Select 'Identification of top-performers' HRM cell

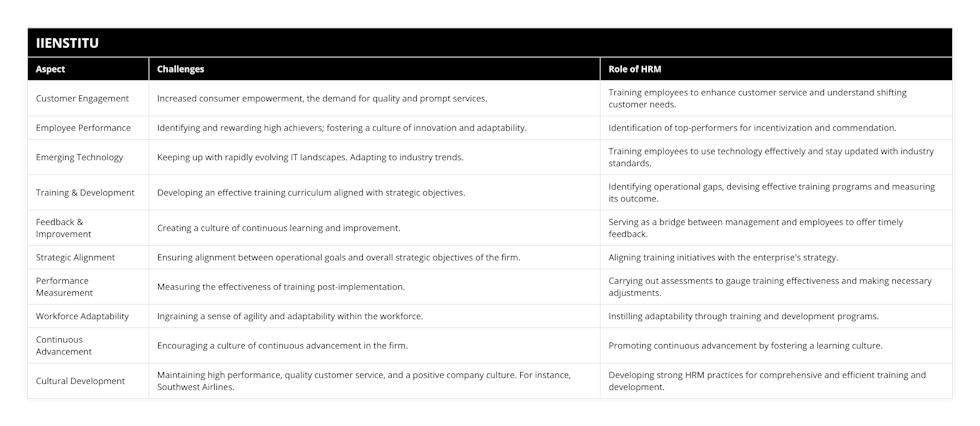[776, 128]
